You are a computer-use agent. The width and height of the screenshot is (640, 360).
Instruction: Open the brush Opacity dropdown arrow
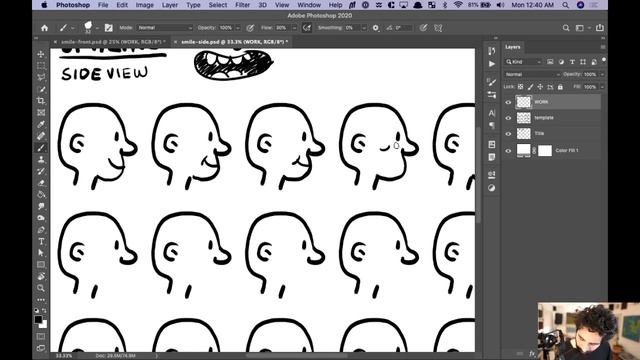(238, 28)
